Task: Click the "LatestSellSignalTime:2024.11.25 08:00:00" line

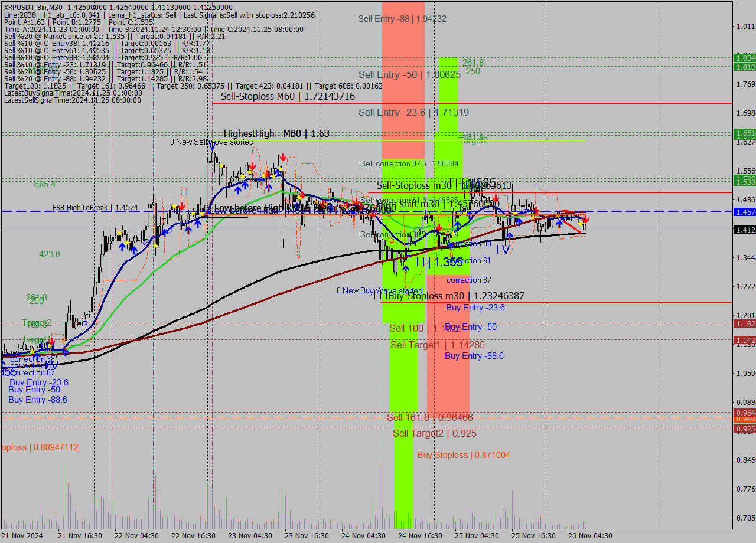Action: point(73,100)
